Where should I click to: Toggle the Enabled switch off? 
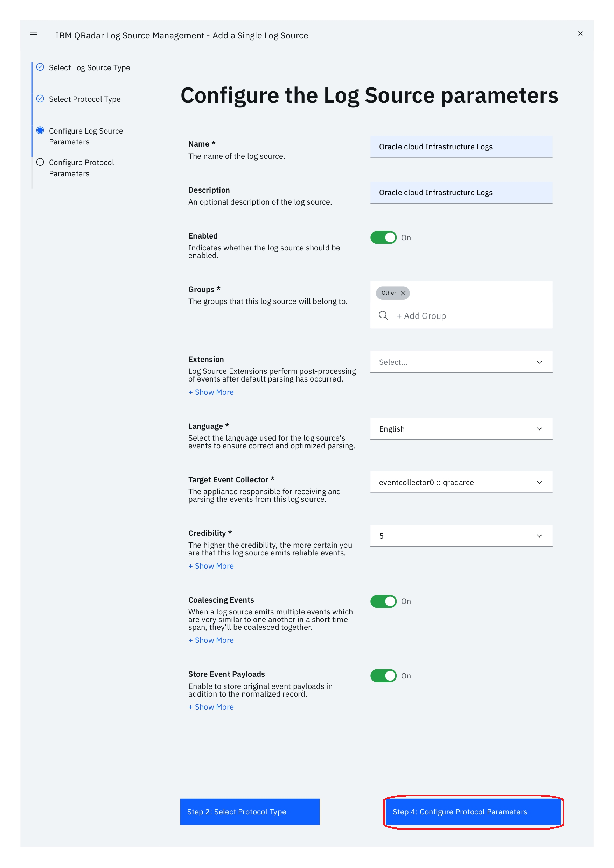[x=383, y=237]
